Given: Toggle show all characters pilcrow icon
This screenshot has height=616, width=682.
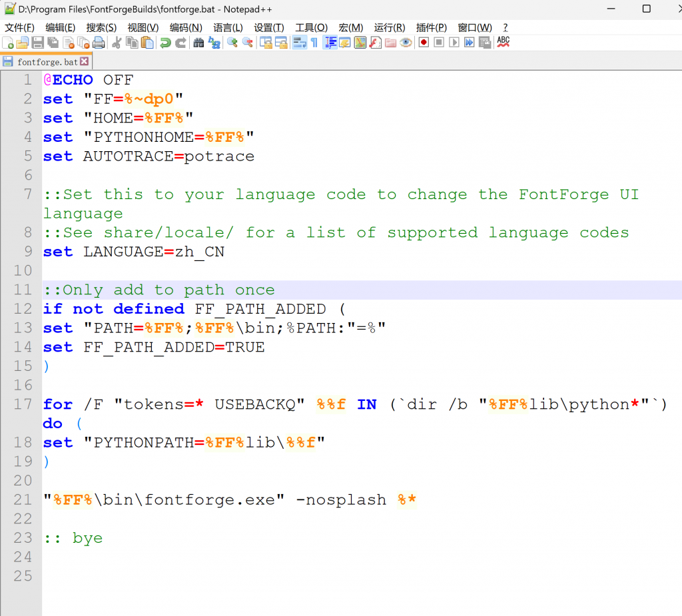Looking at the screenshot, I should point(314,43).
